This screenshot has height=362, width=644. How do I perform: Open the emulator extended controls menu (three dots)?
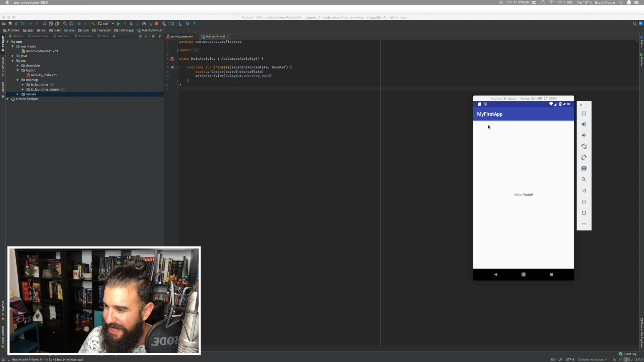[x=584, y=224]
